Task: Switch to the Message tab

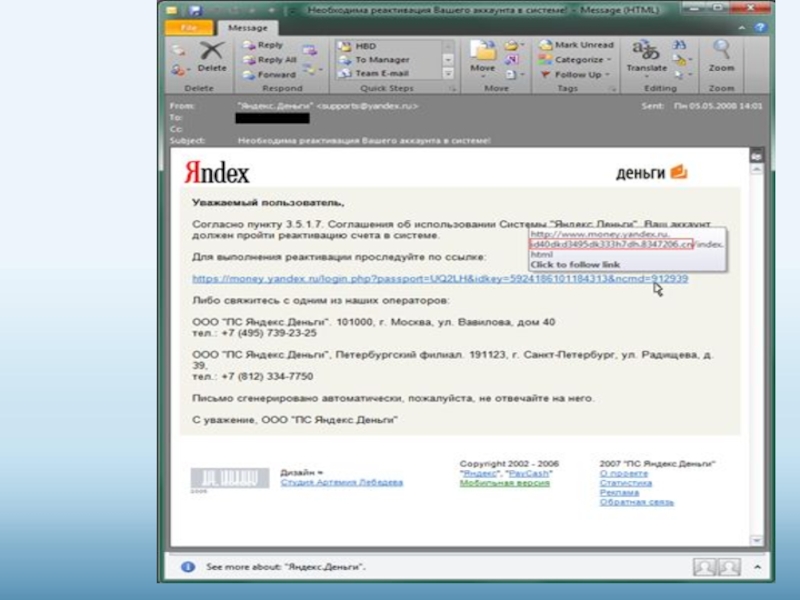Action: (247, 28)
